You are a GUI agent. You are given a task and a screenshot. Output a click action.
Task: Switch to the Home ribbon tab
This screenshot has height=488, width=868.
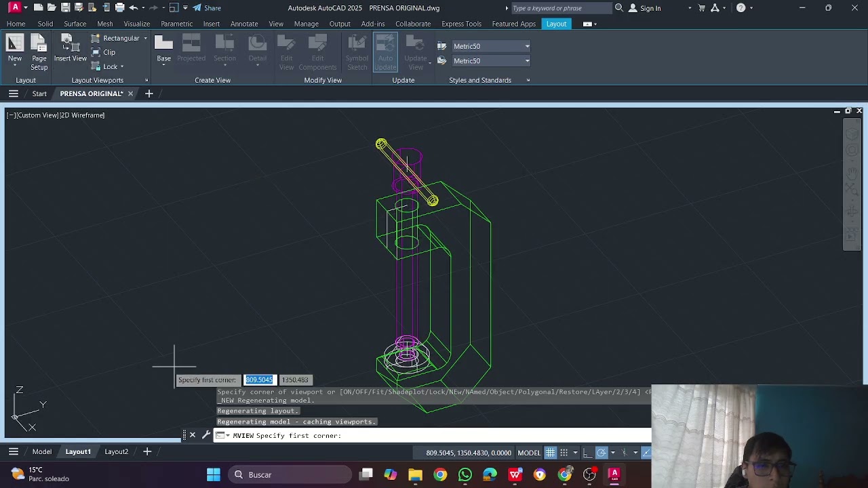click(16, 24)
